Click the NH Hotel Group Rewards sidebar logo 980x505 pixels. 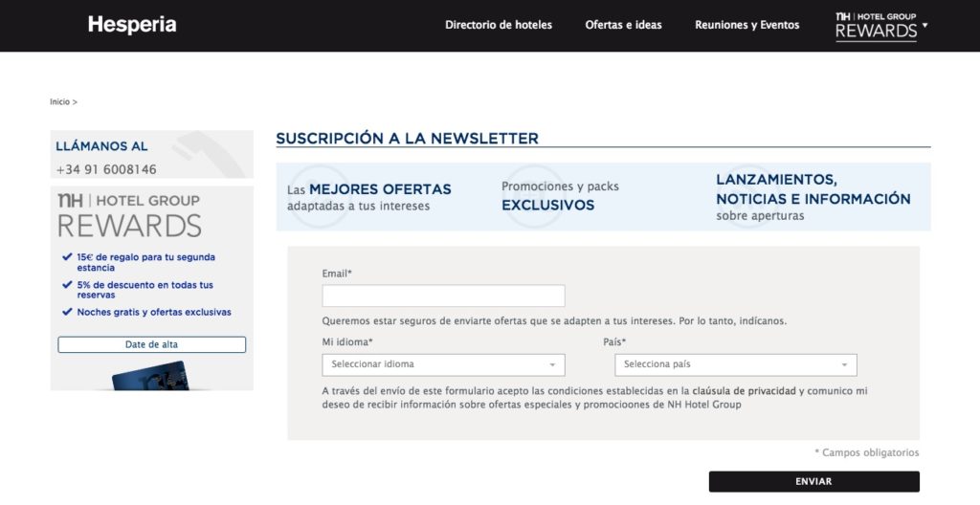(129, 215)
